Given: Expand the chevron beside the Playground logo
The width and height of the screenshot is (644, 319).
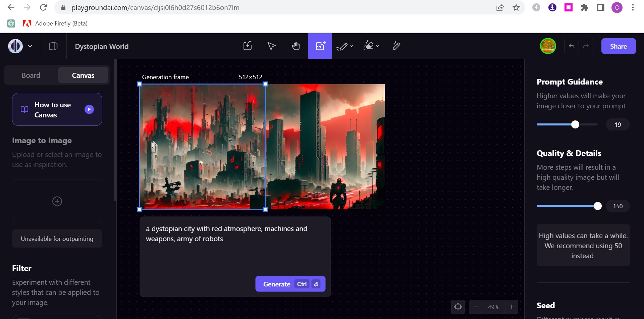Looking at the screenshot, I should 30,46.
